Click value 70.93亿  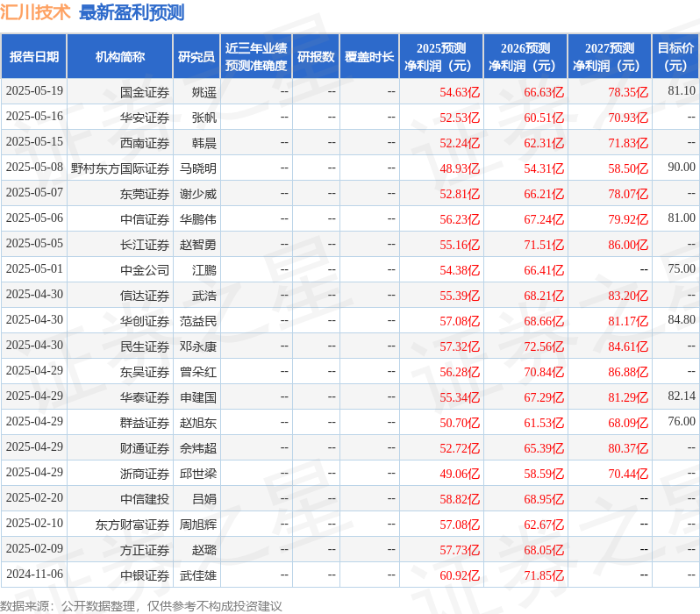tap(628, 118)
